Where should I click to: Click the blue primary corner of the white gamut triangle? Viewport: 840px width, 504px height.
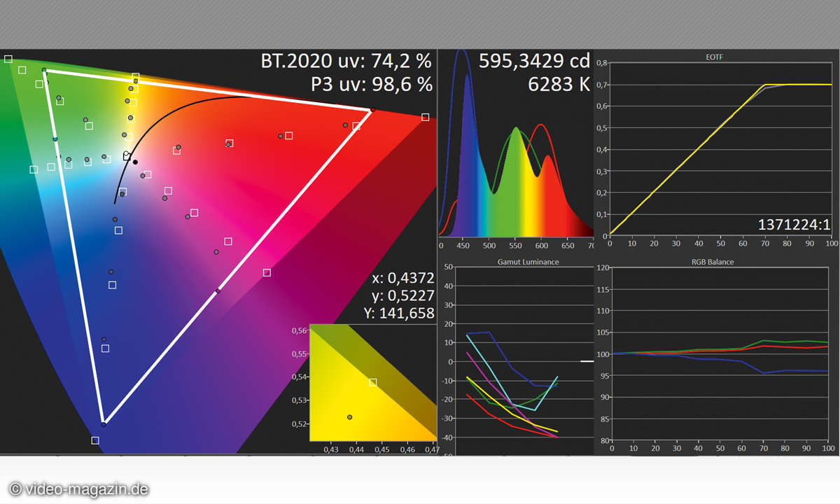coord(104,423)
